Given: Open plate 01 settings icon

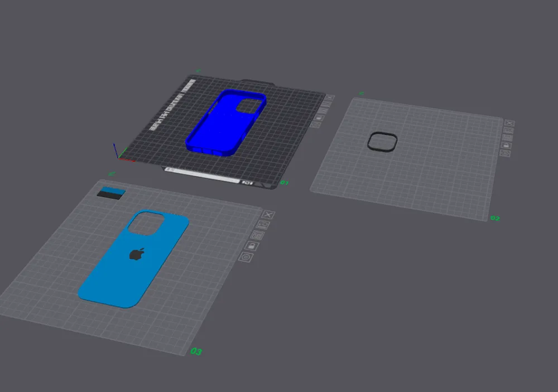Looking at the screenshot, I should point(315,125).
